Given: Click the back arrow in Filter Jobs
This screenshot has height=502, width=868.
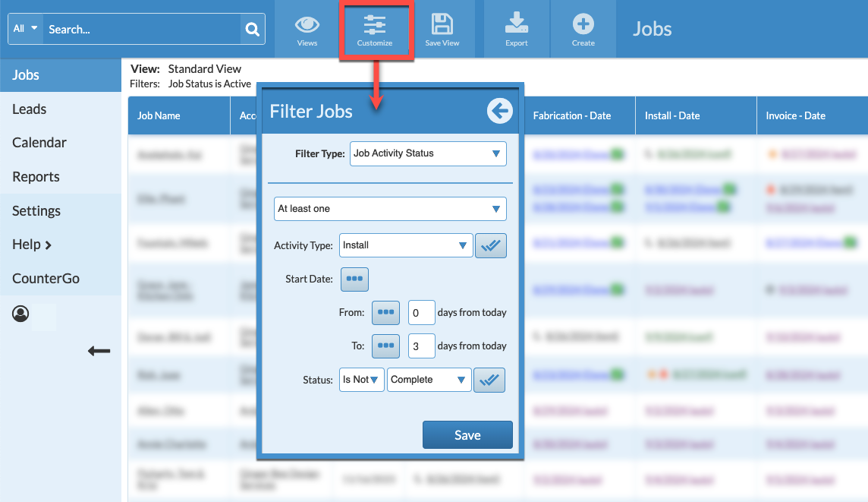Looking at the screenshot, I should tap(500, 111).
